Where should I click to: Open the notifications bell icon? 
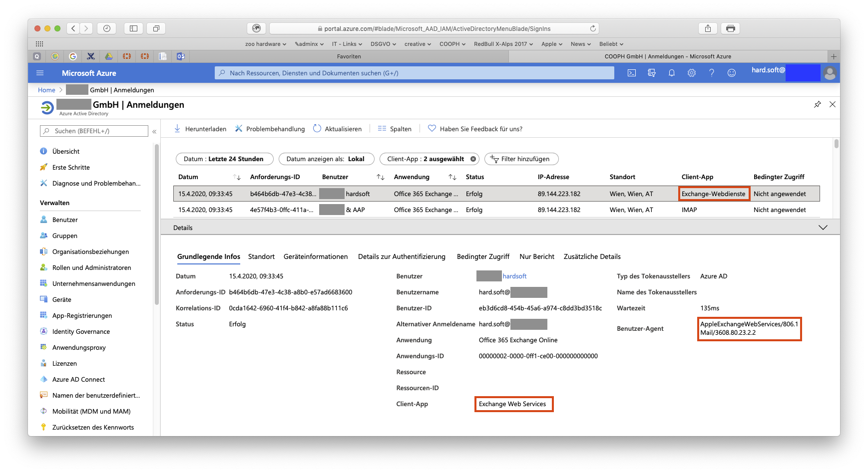point(671,73)
